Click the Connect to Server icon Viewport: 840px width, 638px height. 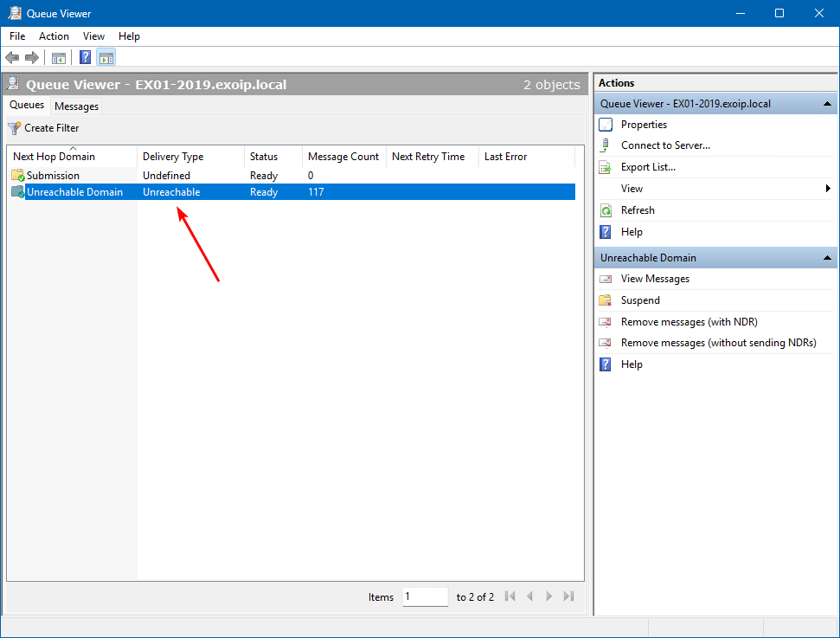click(x=606, y=145)
